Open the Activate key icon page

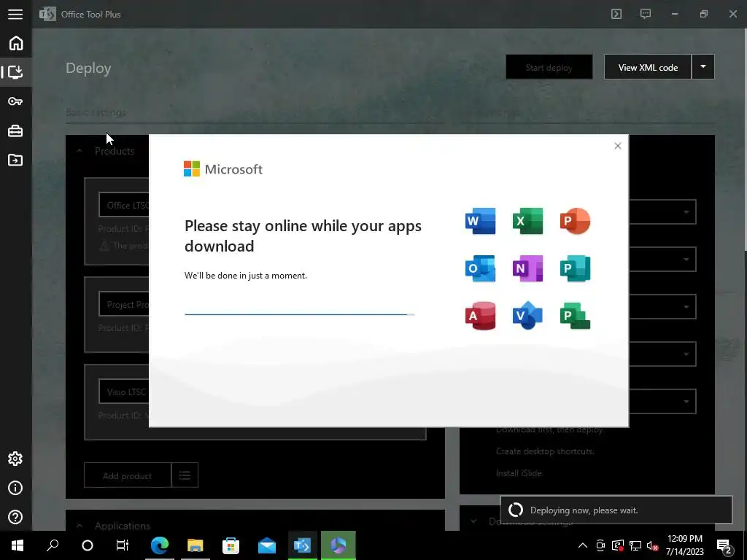[16, 101]
